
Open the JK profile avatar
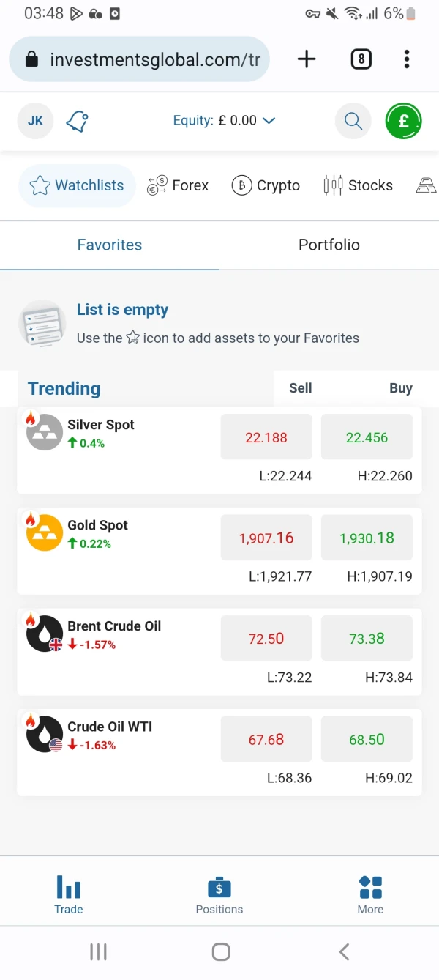click(x=35, y=122)
